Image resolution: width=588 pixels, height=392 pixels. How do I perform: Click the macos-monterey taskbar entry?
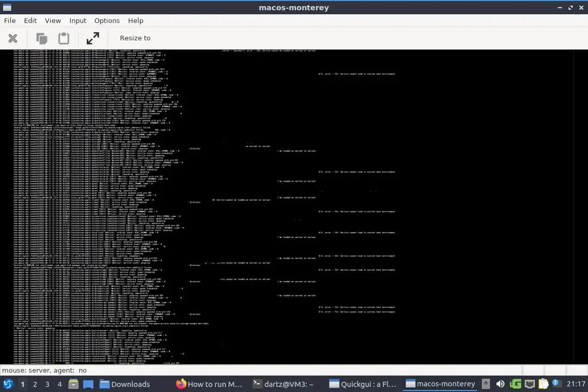440,384
